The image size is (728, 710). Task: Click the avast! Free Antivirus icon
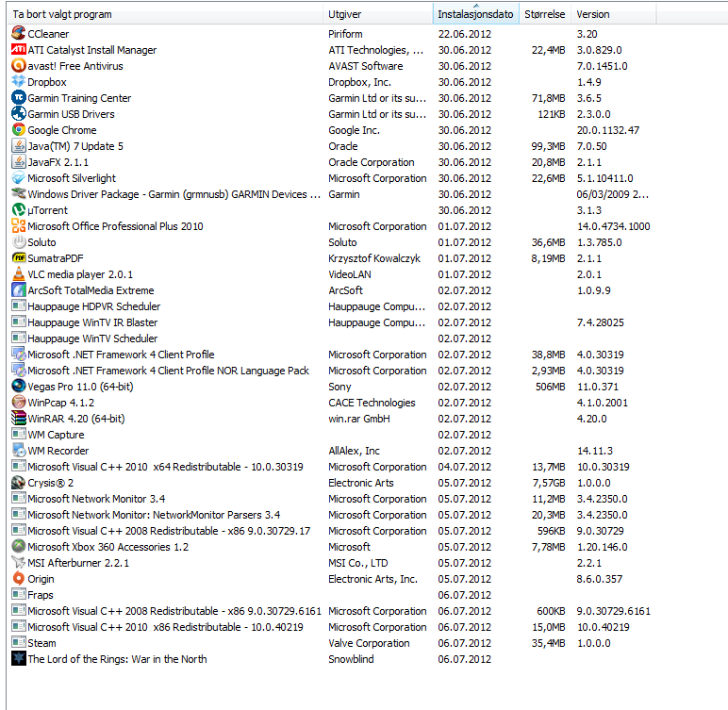(19, 65)
